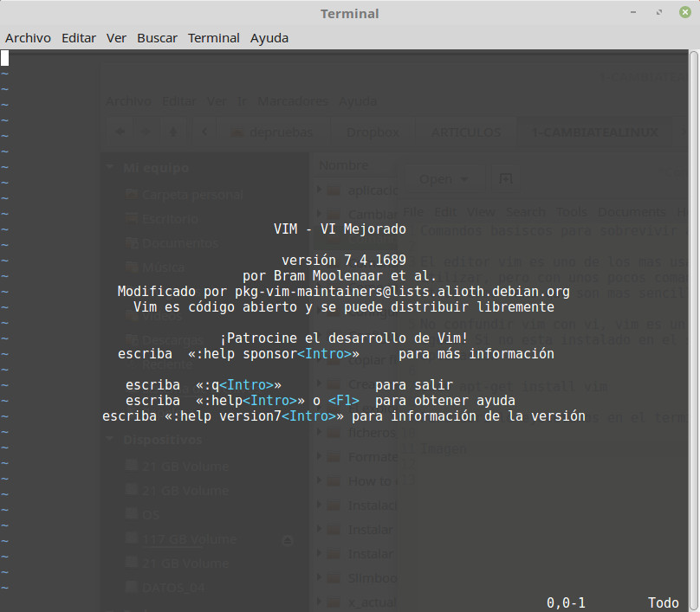Click 'por Bram Moolenaar et al.' line
The height and width of the screenshot is (612, 700).
click(x=340, y=275)
